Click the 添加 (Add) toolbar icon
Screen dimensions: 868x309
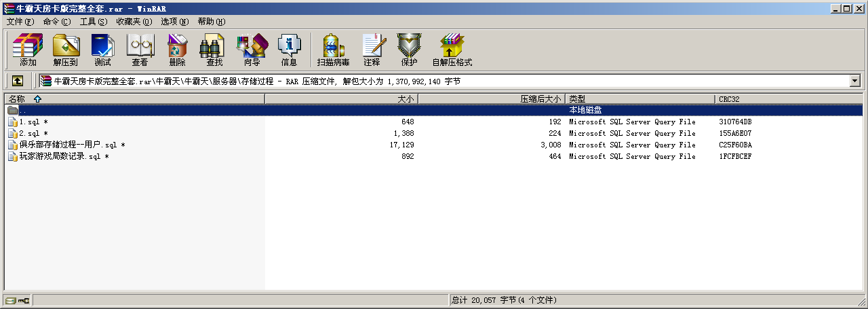[28, 50]
